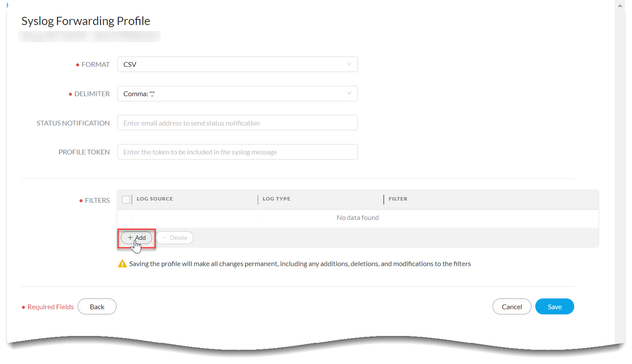Click the LOG TYPE column header

click(x=276, y=199)
